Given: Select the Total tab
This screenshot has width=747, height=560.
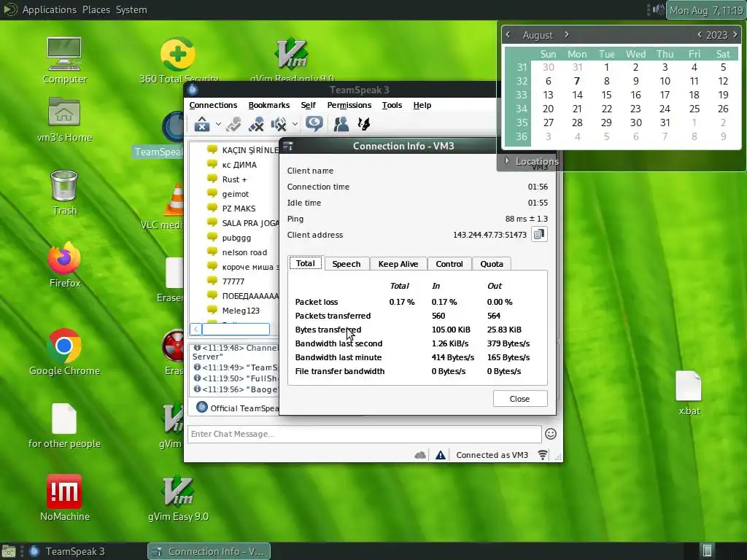Looking at the screenshot, I should point(306,263).
